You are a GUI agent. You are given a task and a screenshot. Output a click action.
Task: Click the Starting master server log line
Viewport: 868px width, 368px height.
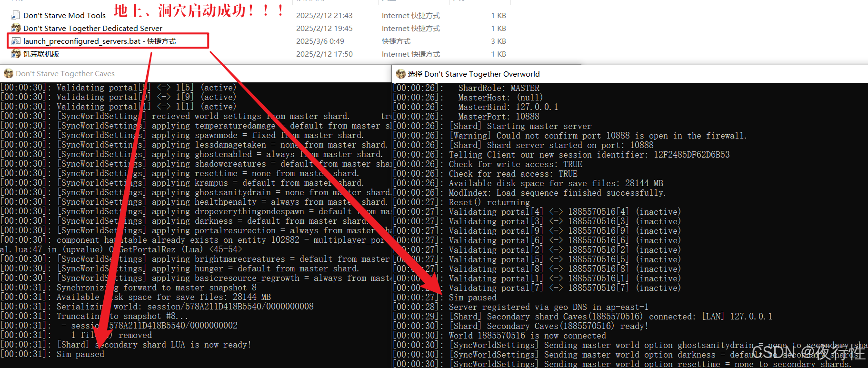[x=492, y=126]
